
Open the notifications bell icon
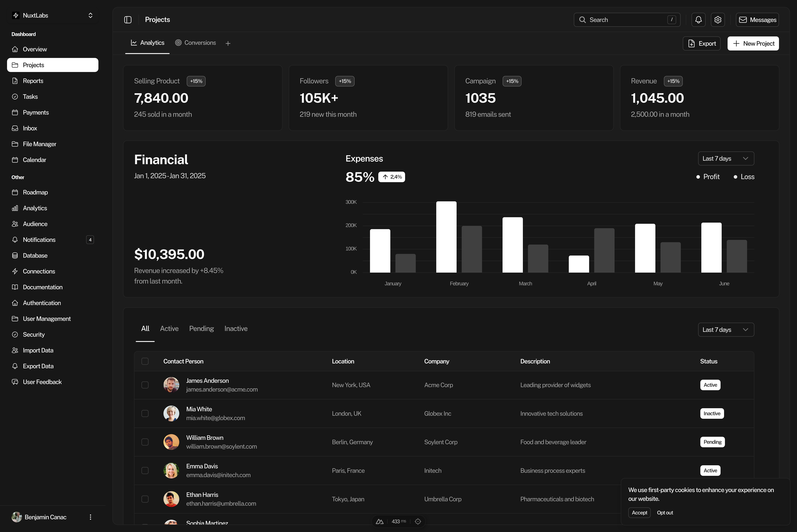click(x=698, y=19)
